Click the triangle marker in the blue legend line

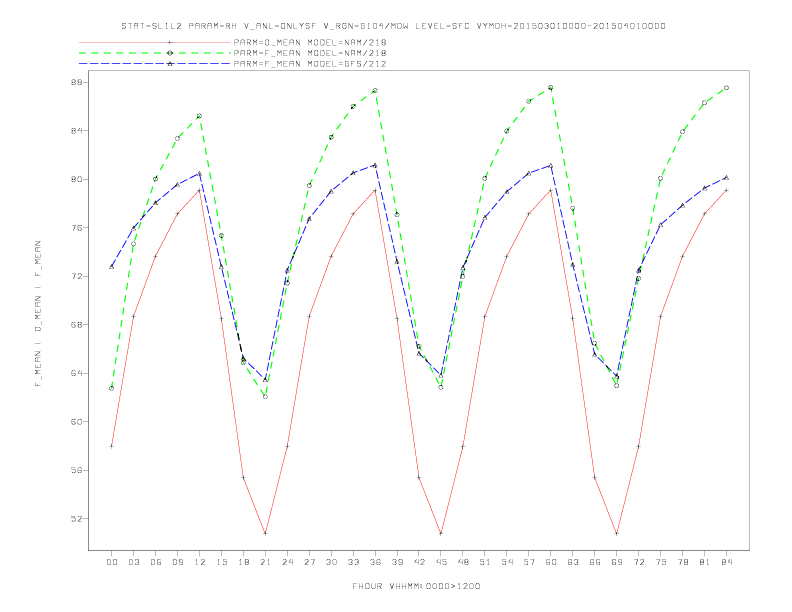pos(170,64)
